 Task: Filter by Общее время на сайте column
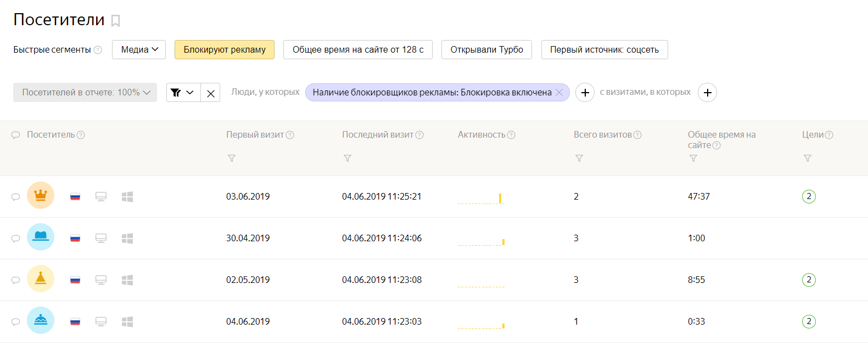[693, 158]
